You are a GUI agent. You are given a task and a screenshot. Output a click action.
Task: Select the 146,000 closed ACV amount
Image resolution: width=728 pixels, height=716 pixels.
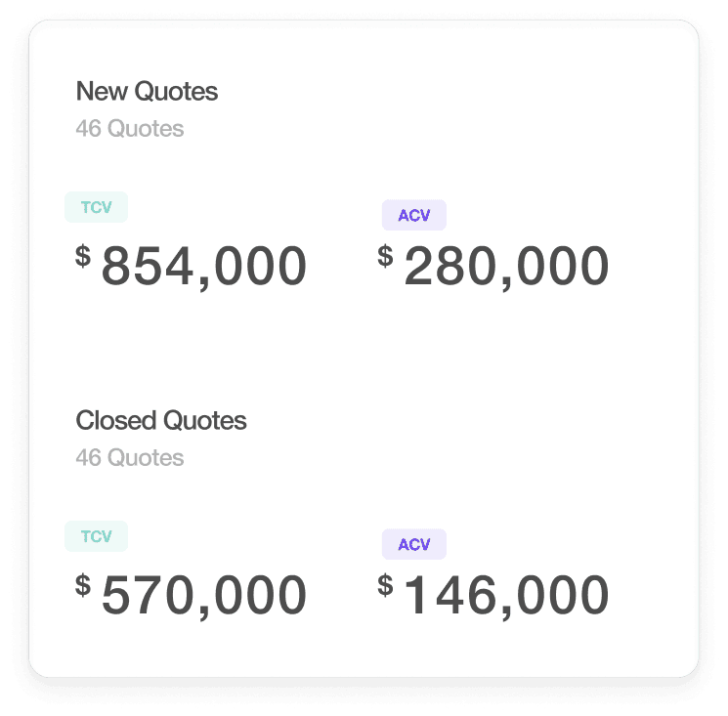tap(506, 597)
